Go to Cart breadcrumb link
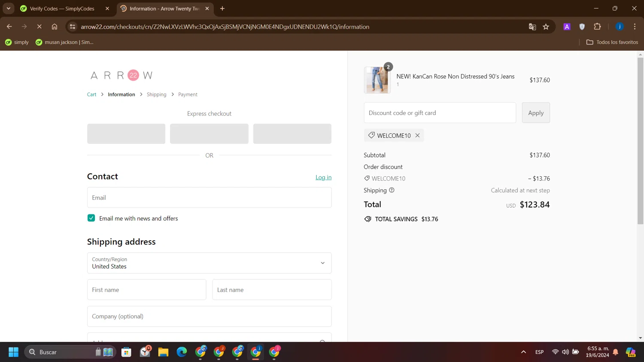 coord(91,94)
